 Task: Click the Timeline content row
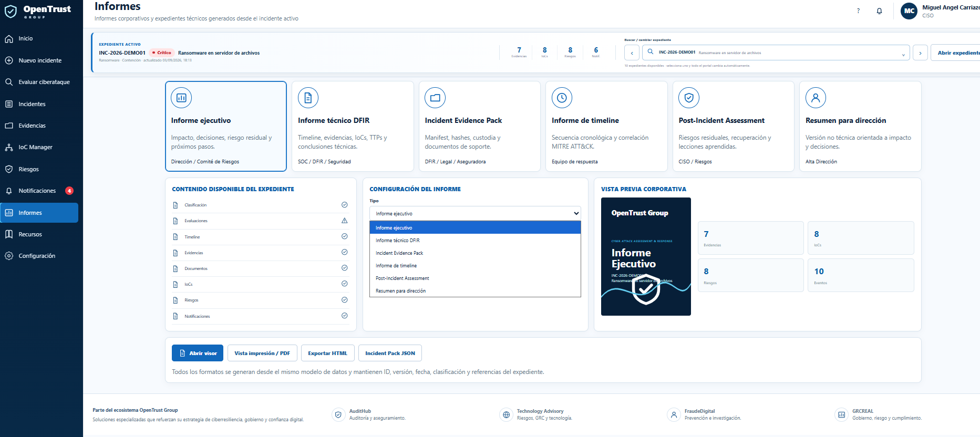261,237
